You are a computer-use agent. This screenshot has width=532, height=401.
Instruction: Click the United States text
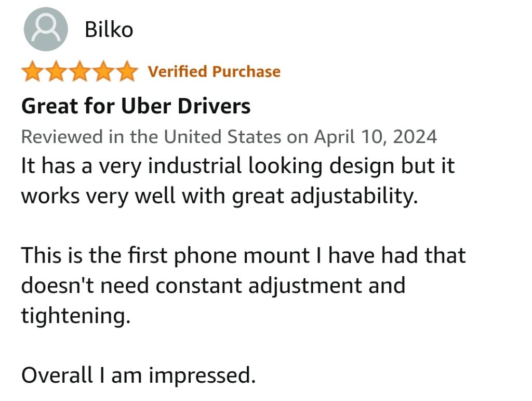[222, 136]
